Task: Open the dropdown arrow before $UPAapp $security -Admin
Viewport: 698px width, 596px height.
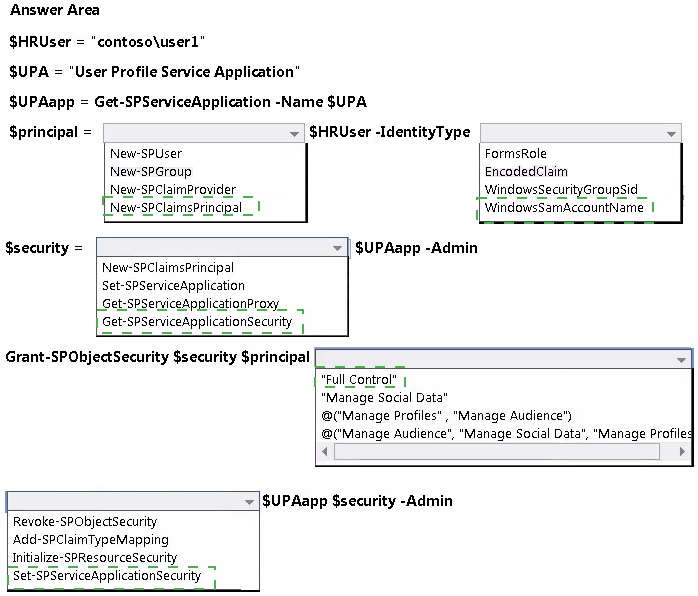Action: (249, 503)
